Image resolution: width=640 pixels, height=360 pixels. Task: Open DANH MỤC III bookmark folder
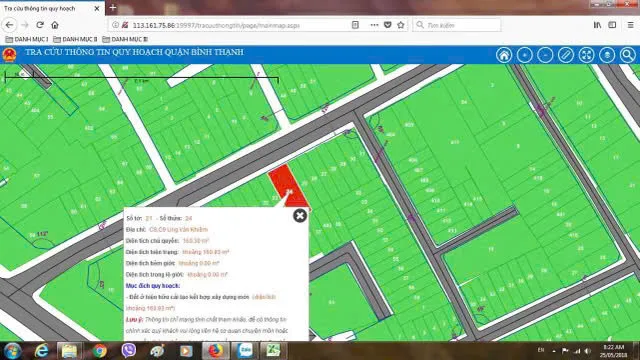(x=125, y=39)
